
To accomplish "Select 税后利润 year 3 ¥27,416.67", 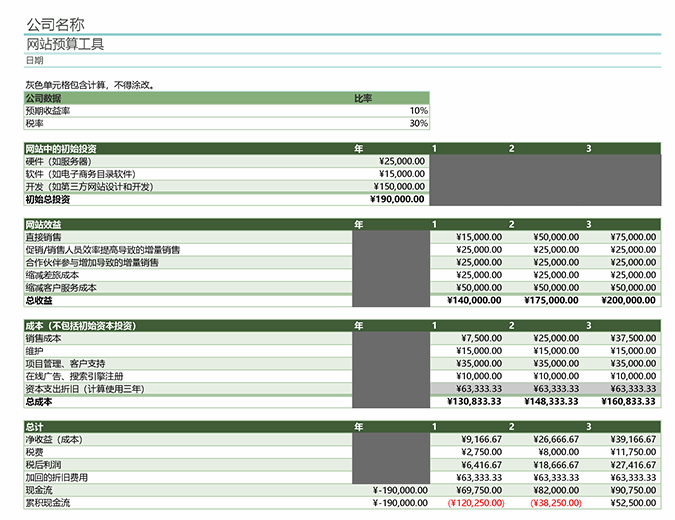I will tap(633, 464).
